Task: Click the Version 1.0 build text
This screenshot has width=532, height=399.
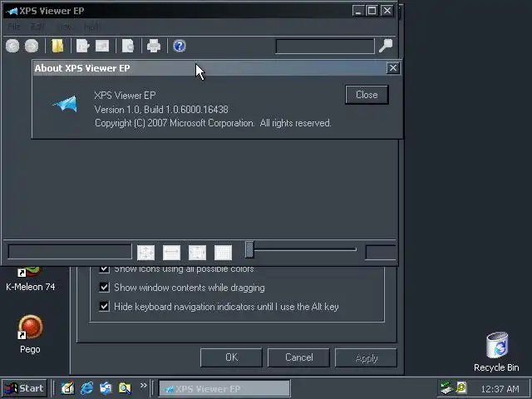Action: [x=161, y=110]
